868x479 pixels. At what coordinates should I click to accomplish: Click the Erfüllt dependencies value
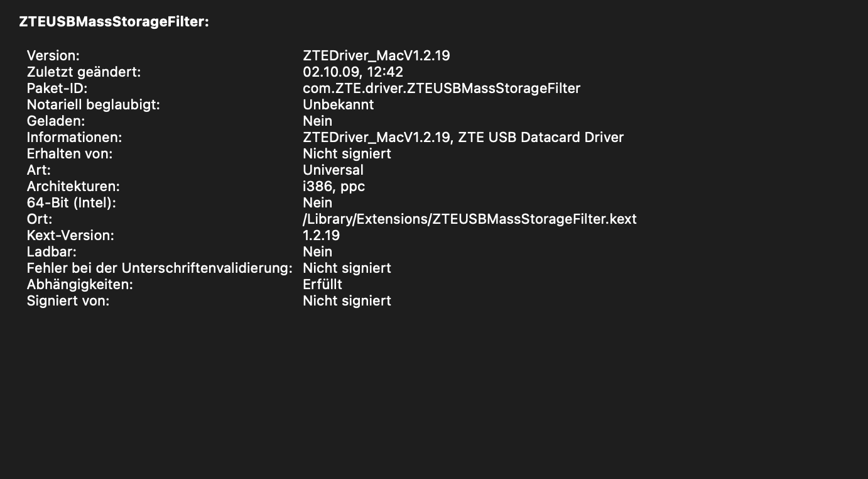point(322,284)
